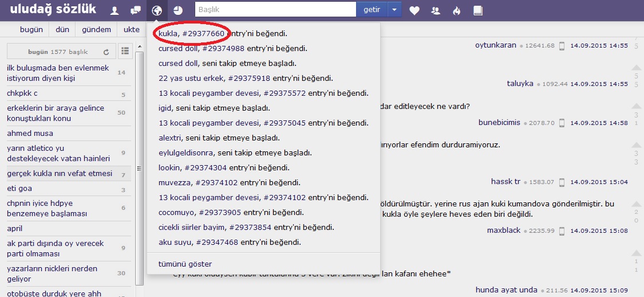Image resolution: width=644 pixels, height=297 pixels.
Task: Click the list view icon beside başlık count
Action: [x=125, y=50]
